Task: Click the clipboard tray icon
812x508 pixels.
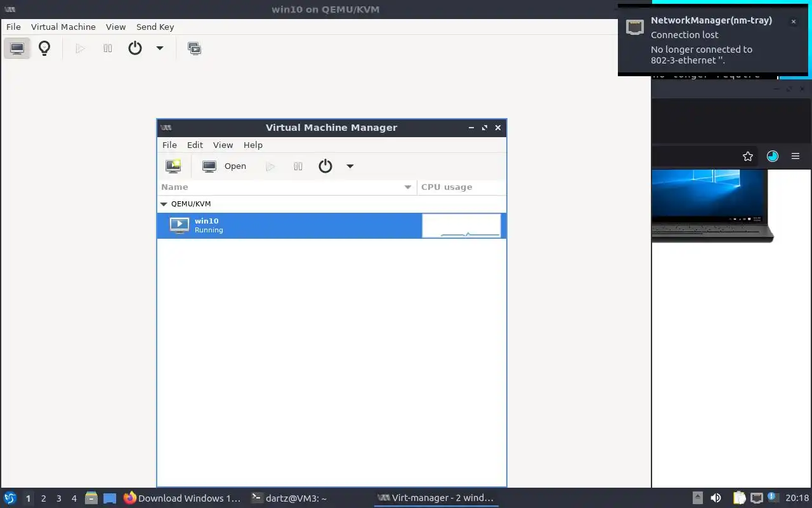Action: 740,498
